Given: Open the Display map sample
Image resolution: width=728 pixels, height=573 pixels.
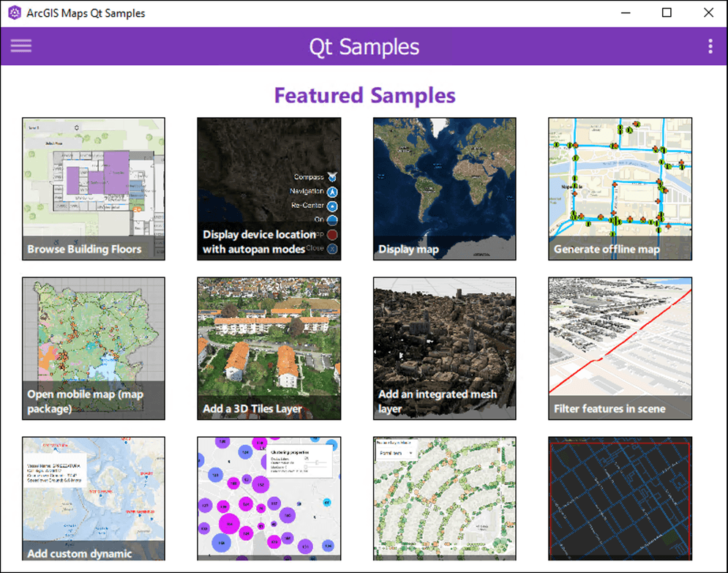Looking at the screenshot, I should click(x=444, y=189).
